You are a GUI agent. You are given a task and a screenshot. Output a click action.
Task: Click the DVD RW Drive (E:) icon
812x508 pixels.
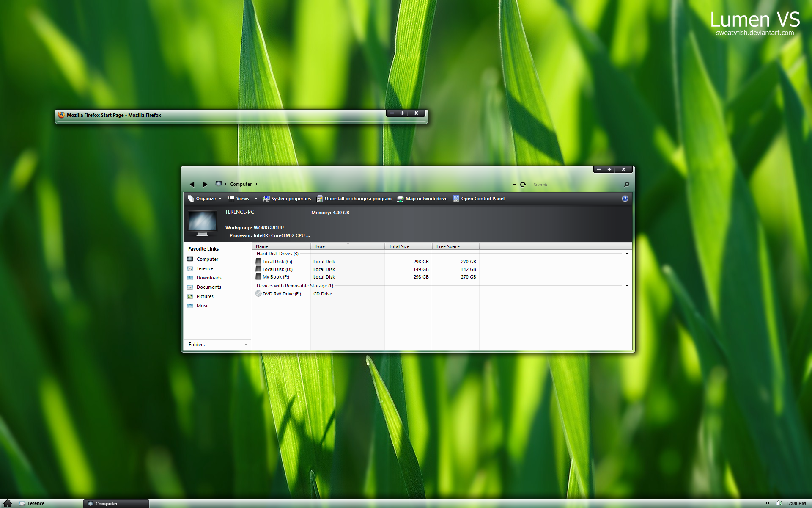(x=258, y=294)
